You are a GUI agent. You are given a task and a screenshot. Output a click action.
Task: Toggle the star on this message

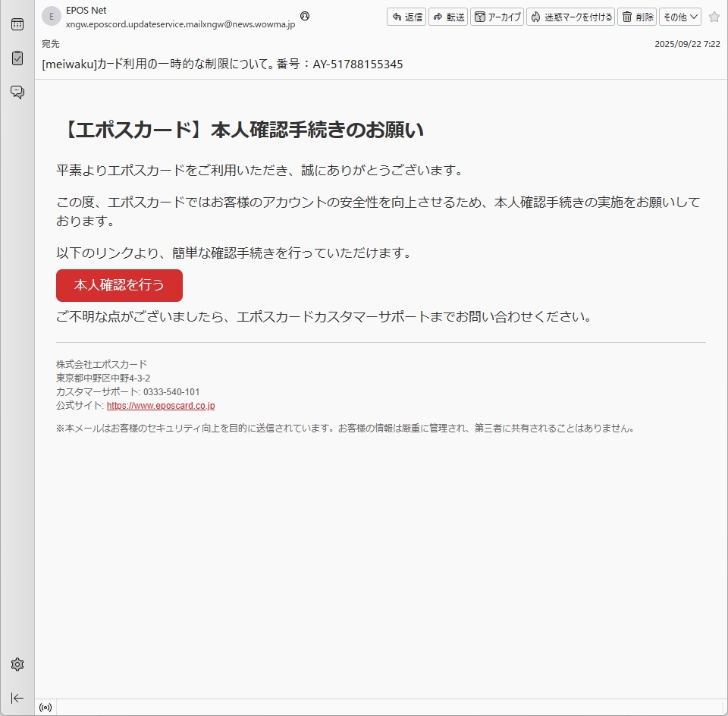tap(714, 17)
